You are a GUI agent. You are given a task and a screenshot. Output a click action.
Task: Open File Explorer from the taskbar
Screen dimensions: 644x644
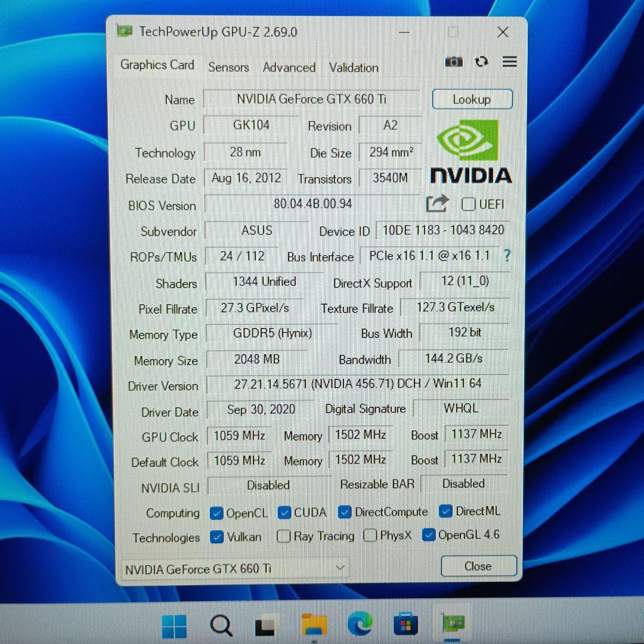tap(314, 625)
